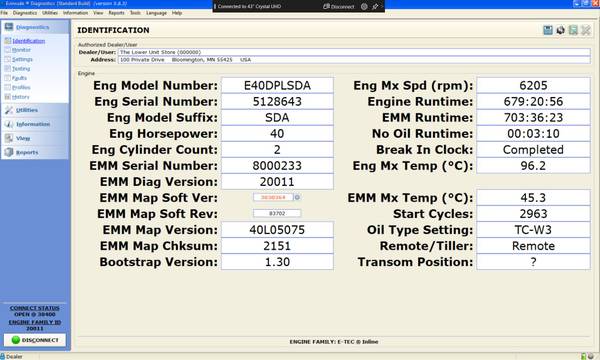Open the Utilities menu in the menu bar

coord(50,13)
